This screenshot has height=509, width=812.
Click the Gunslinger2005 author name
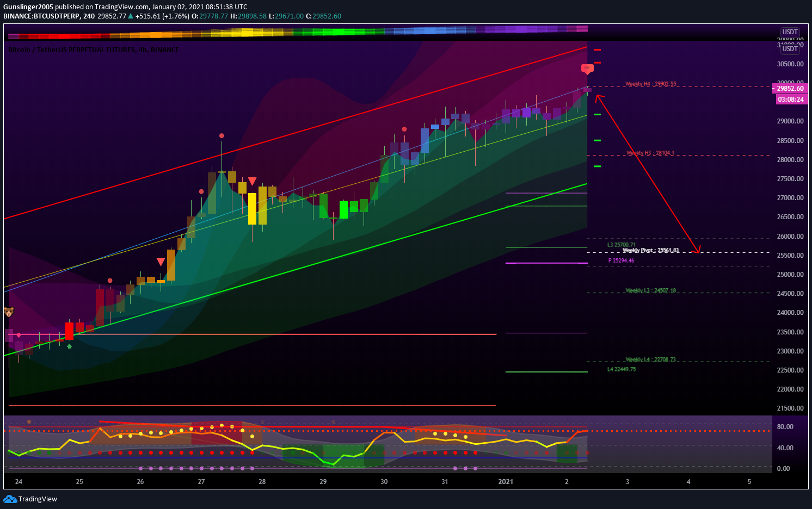point(28,7)
